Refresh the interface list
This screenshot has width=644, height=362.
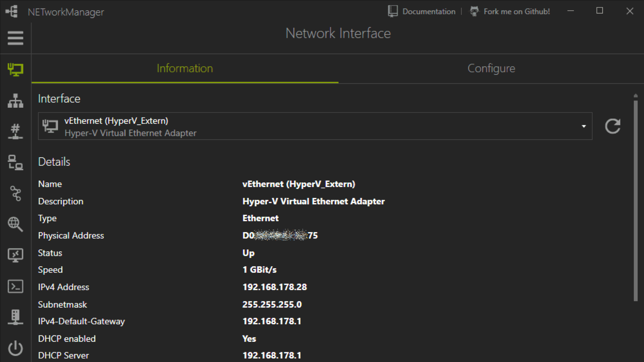(x=613, y=126)
